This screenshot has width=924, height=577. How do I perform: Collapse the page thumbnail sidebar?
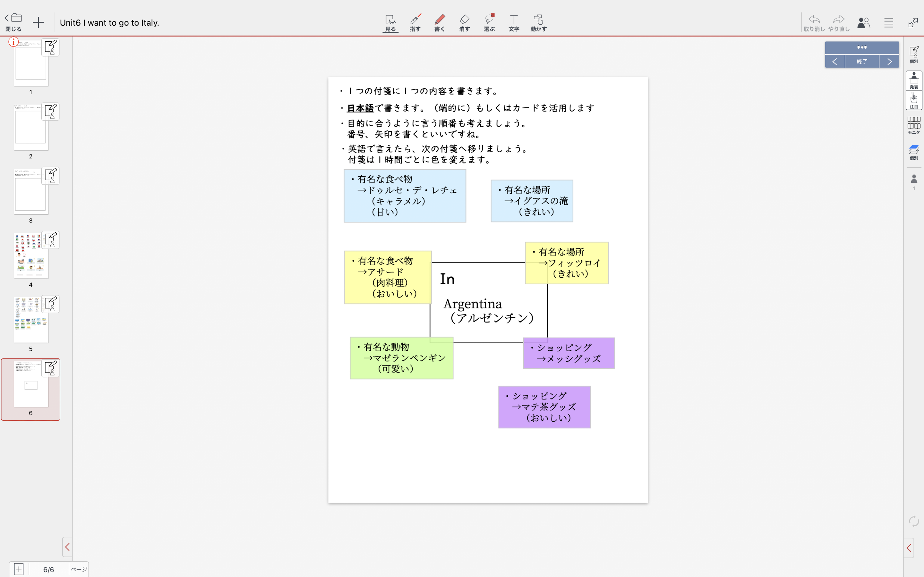click(x=67, y=547)
